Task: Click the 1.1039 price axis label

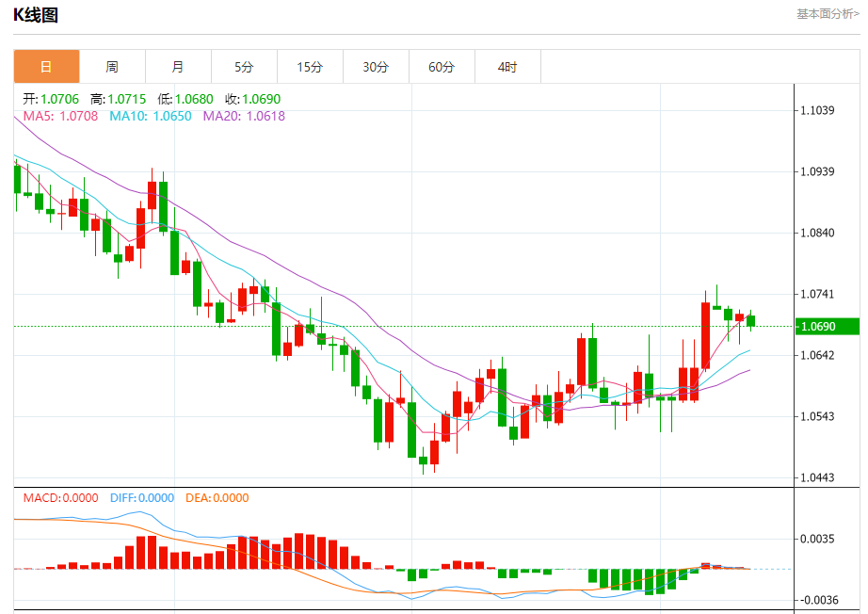Action: (x=817, y=110)
